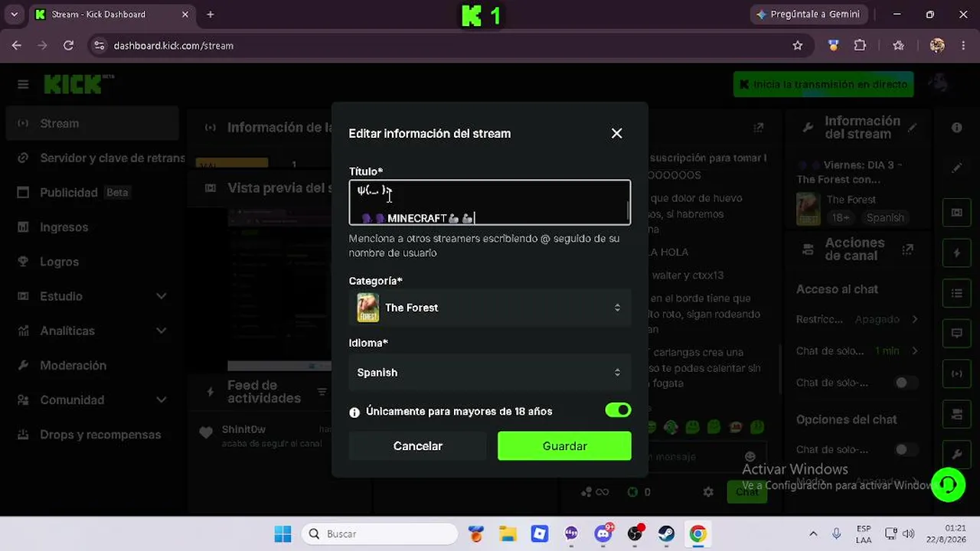
Task: Select Stream in the sidebar
Action: [x=92, y=123]
